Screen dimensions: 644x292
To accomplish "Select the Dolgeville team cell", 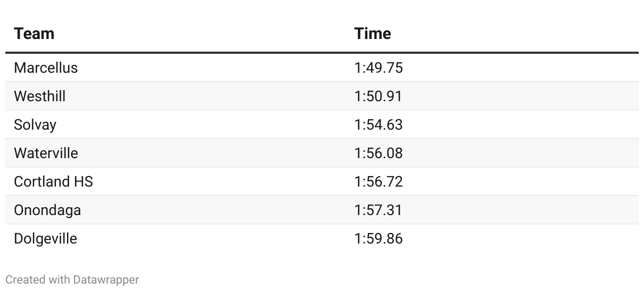I will coord(45,239).
